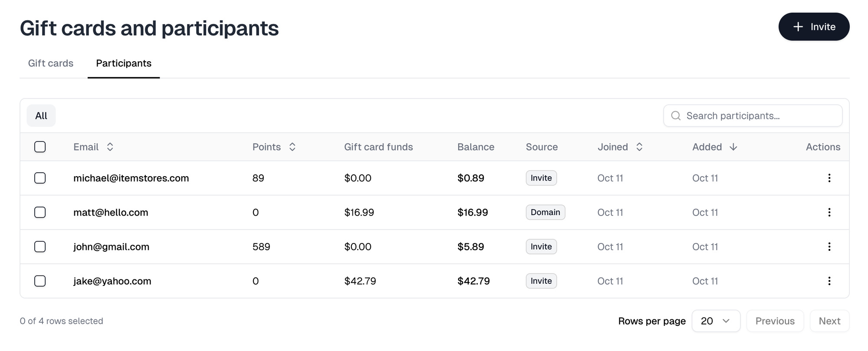Click Invite badge in michael@itemstores.com row
The width and height of the screenshot is (868, 351).
(x=541, y=178)
